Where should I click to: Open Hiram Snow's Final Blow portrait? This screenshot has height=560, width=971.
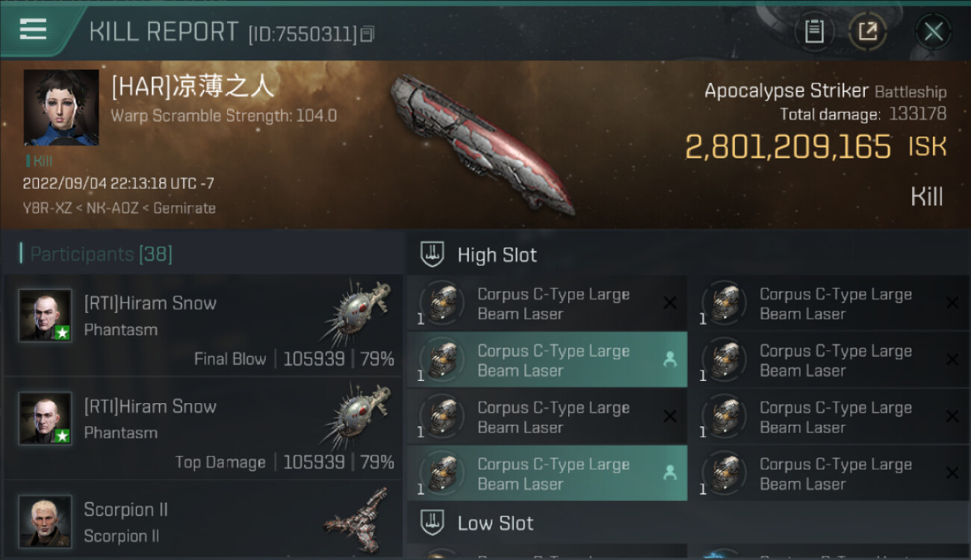coord(46,315)
